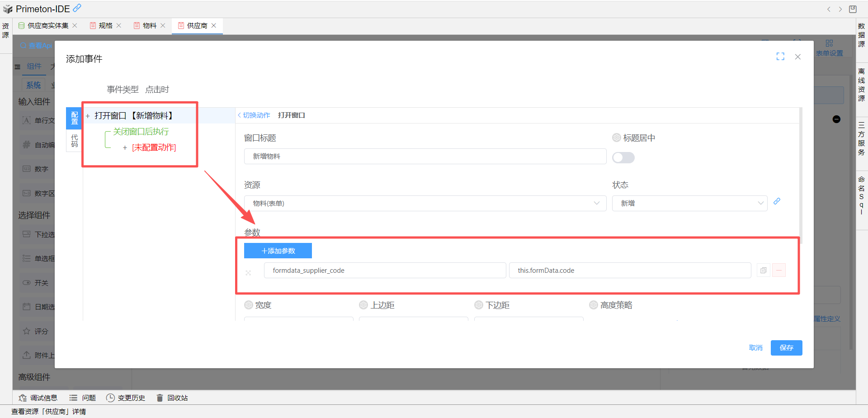The height and width of the screenshot is (418, 868).
Task: Click the gear icon next to 高度策略
Action: click(x=594, y=305)
